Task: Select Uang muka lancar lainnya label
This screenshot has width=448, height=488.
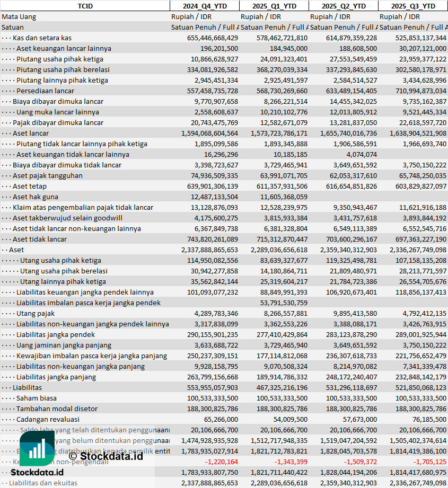Action: 58,112
